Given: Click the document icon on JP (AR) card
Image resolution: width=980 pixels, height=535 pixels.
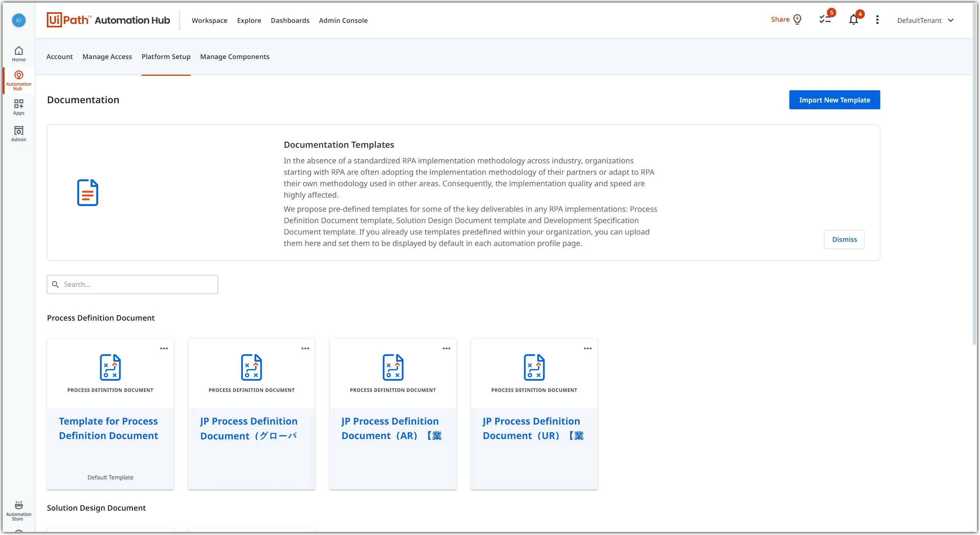Looking at the screenshot, I should point(393,367).
